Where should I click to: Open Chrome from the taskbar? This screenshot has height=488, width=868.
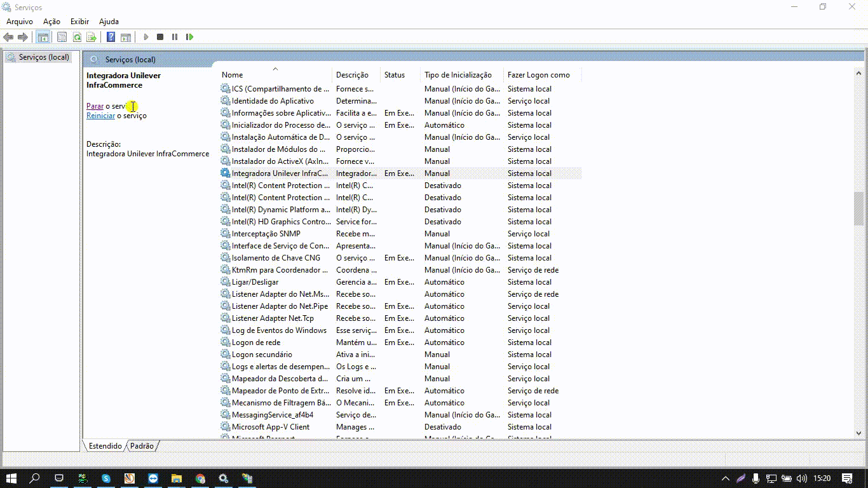pyautogui.click(x=200, y=478)
